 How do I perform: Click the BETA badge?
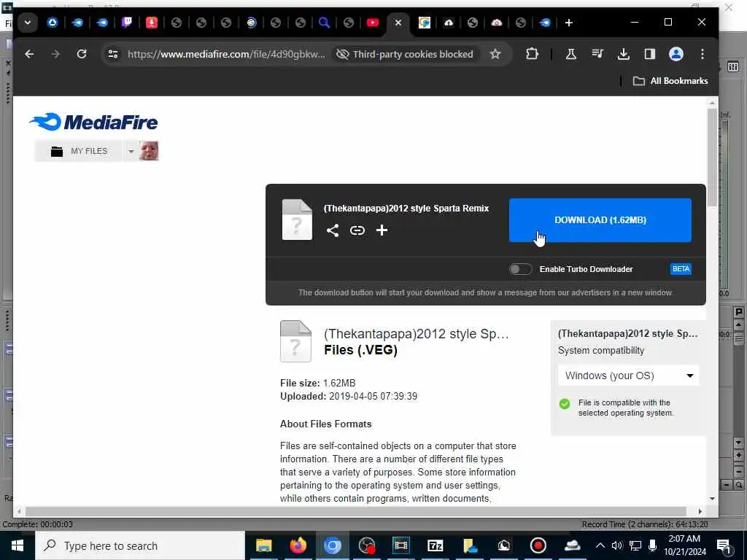(681, 269)
